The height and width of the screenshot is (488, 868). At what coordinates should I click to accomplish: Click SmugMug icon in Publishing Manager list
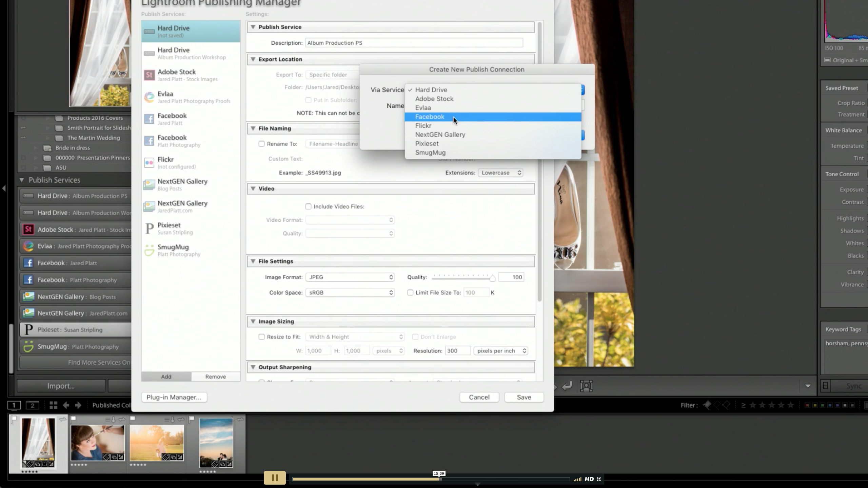[x=149, y=250]
